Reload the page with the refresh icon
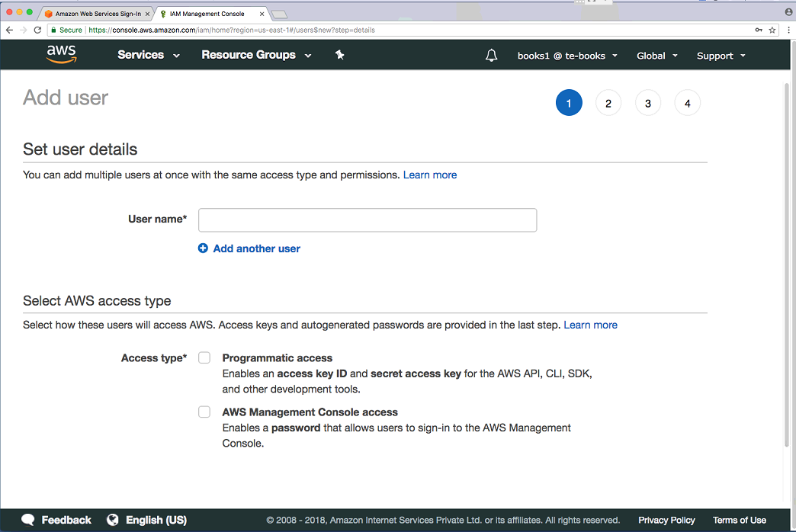 (37, 30)
